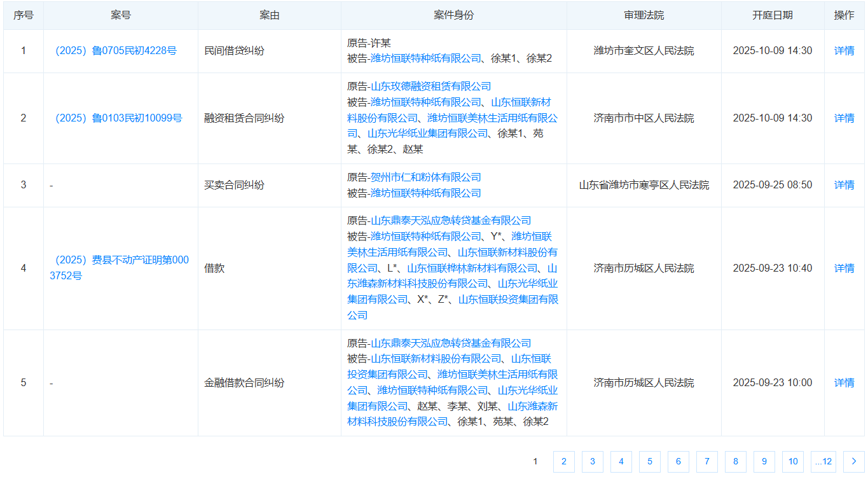Click the 案由 column header
Viewport: 868px width, 479px height.
pyautogui.click(x=270, y=15)
